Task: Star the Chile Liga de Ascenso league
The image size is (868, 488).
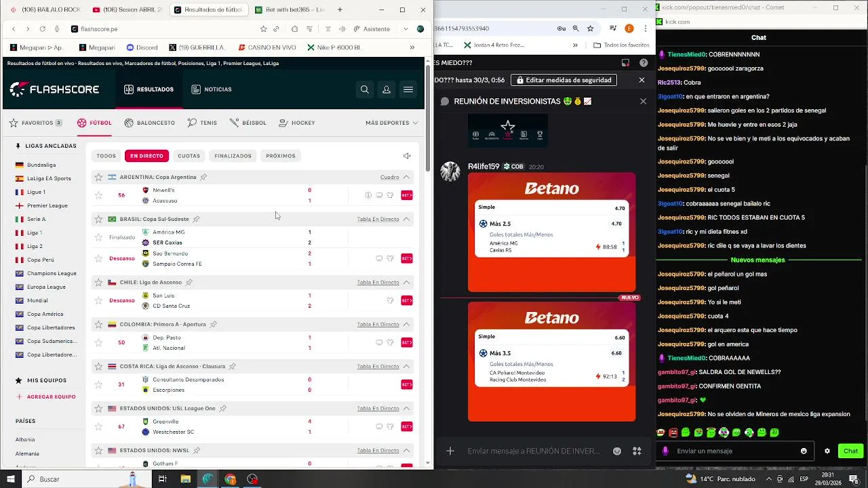Action: [x=98, y=283]
